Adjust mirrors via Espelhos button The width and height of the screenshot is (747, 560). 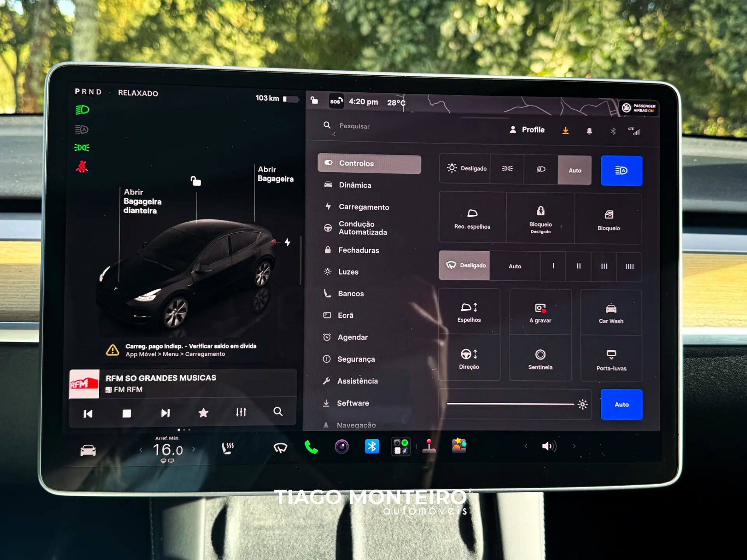469,311
